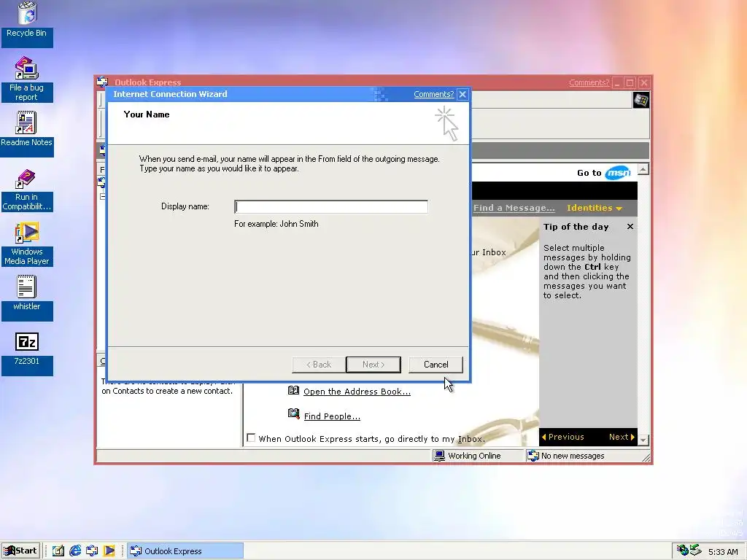Click the msn logo next to Go to
Screen dimensions: 747x560
coord(618,173)
